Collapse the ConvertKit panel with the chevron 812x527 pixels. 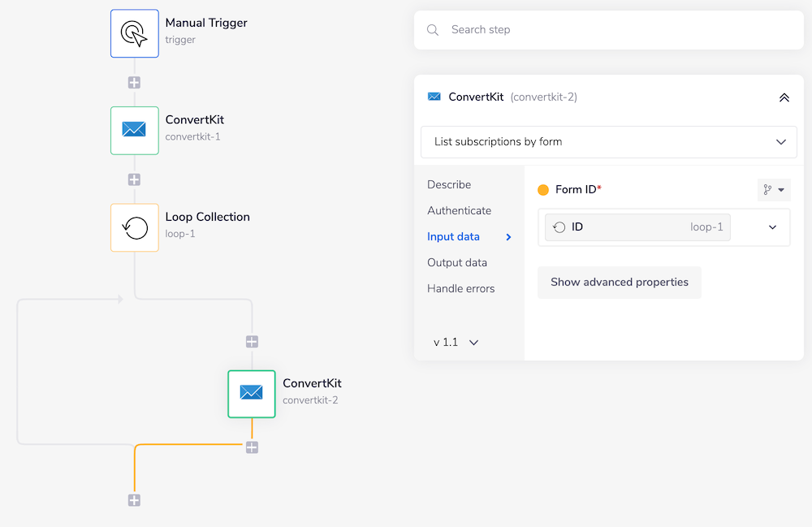[x=784, y=97]
